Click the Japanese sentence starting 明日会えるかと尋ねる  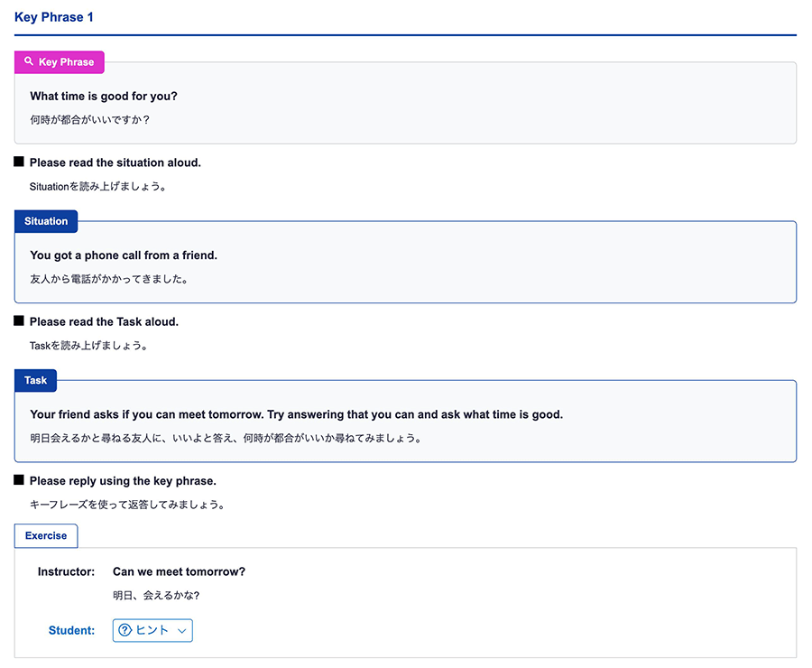pos(226,438)
